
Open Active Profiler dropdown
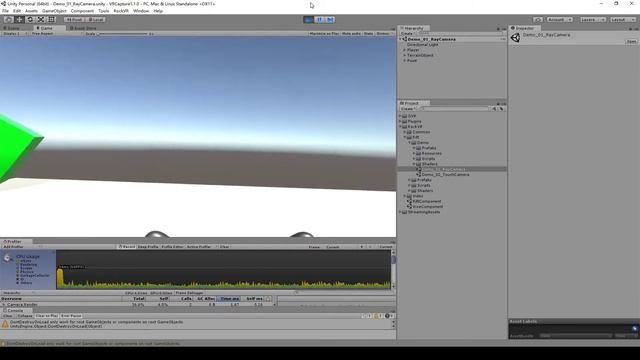[202, 247]
